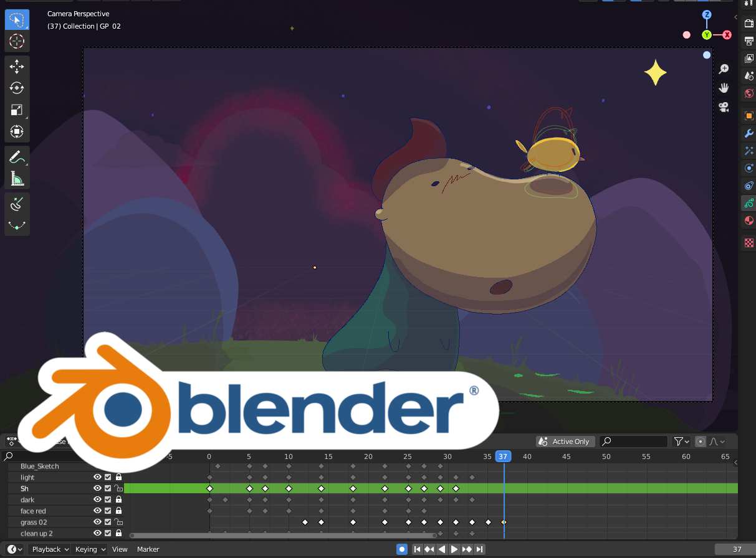Screen dimensions: 756x558
Task: Open Modifiers wrench tab
Action: coord(749,133)
